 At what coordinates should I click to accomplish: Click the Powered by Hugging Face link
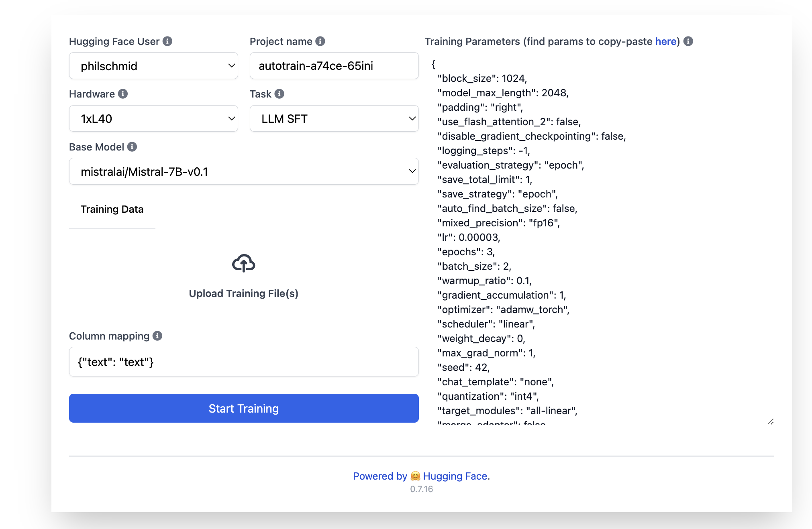[421, 476]
